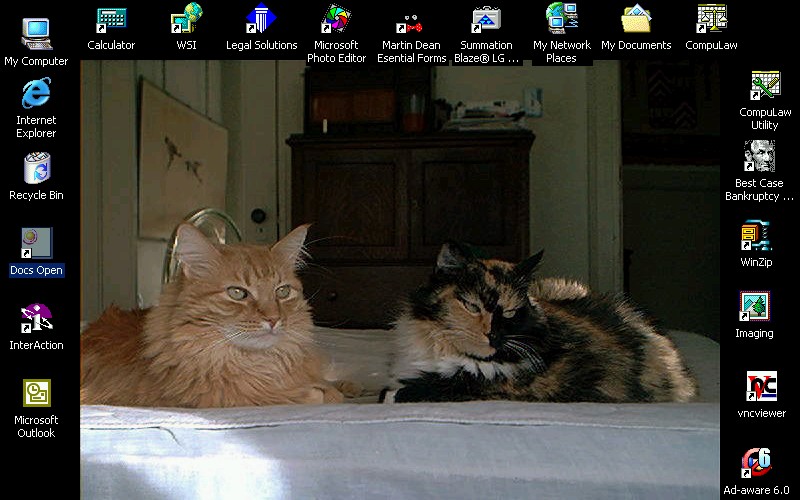The image size is (800, 500).
Task: Select the Microsoft Photo Editor icon
Action: [336, 19]
